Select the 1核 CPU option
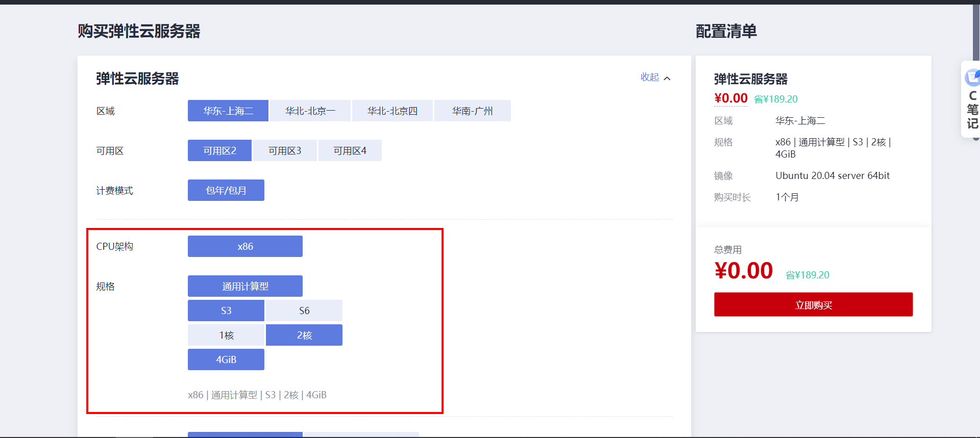The width and height of the screenshot is (980, 438). 226,335
